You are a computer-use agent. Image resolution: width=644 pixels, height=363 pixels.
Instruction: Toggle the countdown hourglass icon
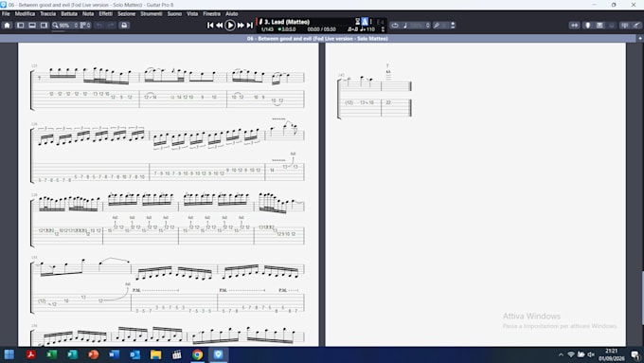click(357, 22)
